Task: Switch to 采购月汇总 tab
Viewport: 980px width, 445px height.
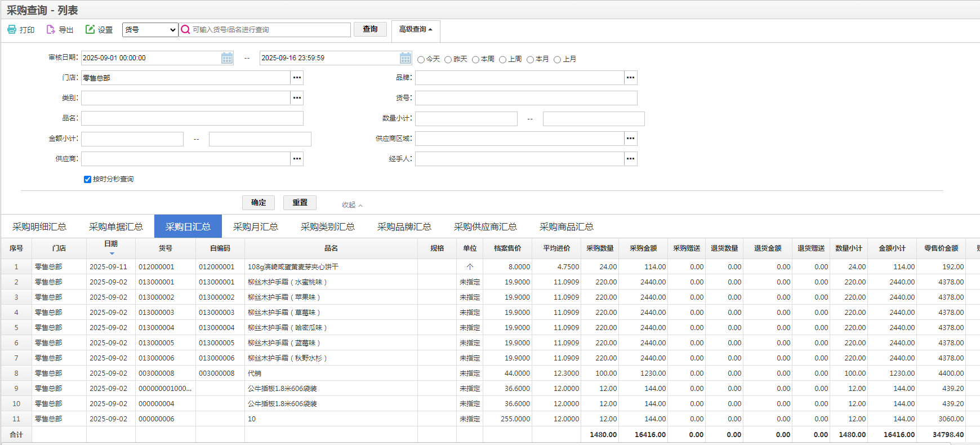Action: [255, 226]
